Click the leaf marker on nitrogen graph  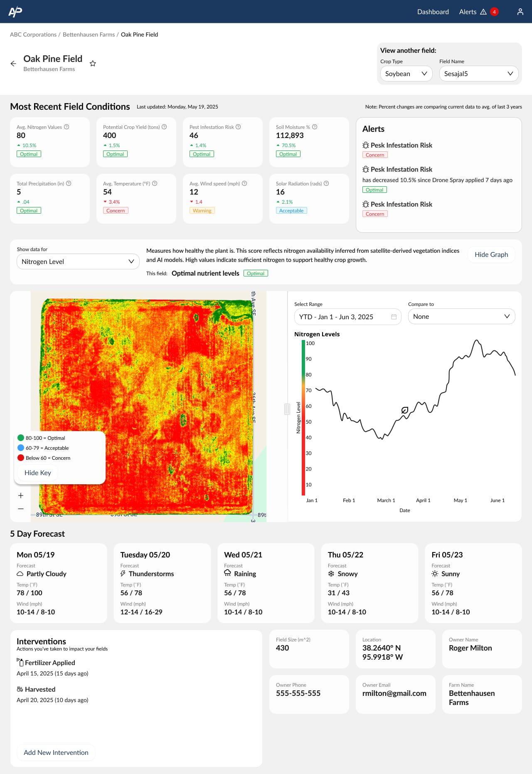click(x=404, y=410)
